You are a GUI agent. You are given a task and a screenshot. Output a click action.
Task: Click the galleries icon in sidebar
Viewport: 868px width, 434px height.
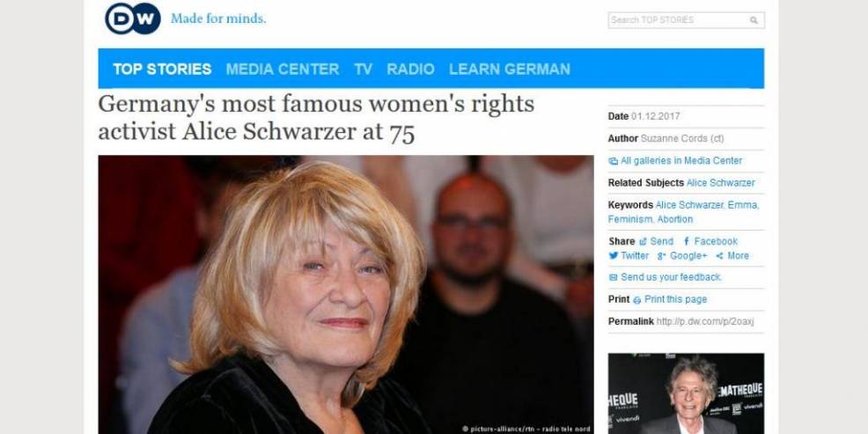(614, 161)
